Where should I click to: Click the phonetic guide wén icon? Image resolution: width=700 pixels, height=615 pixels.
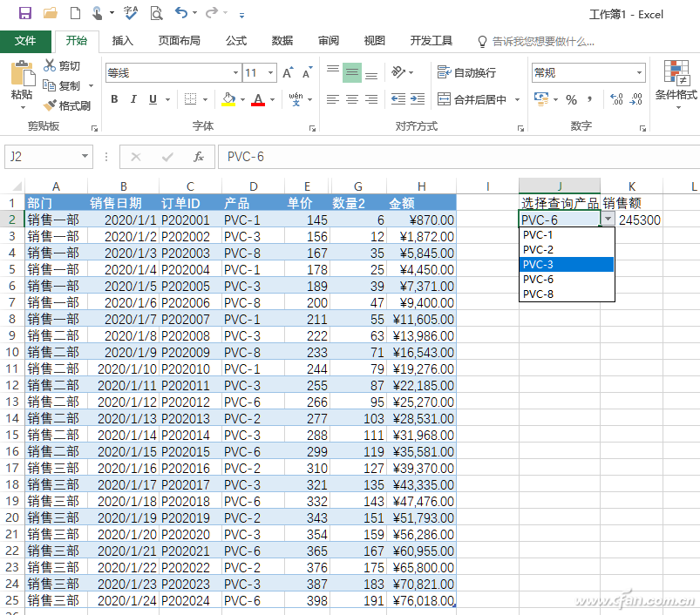coord(296,99)
